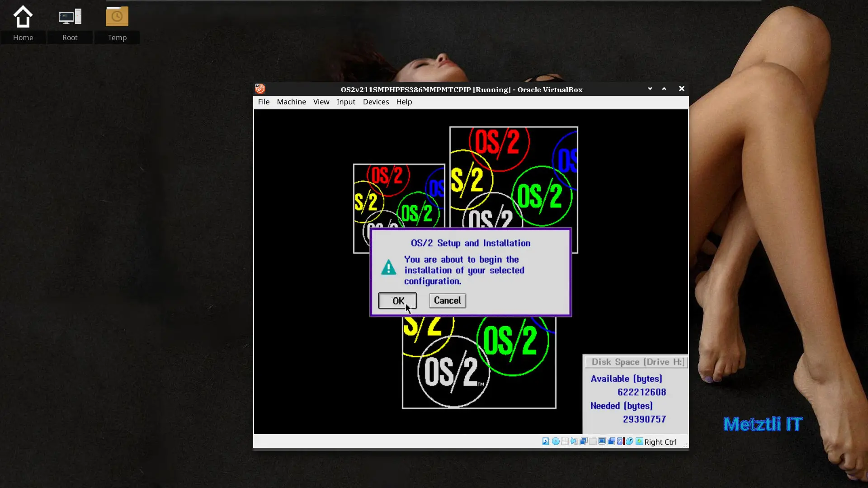868x488 pixels.
Task: Open the Machine menu
Action: coord(291,102)
